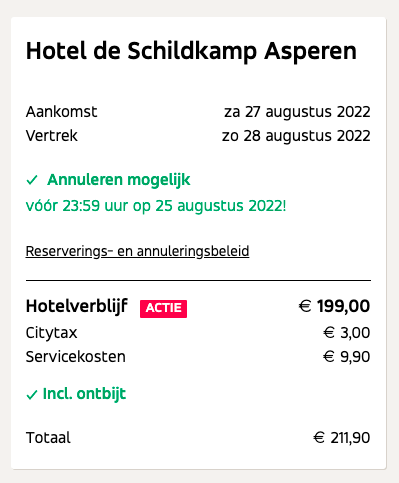Screen dimensions: 399x483
Task: Select the Vertrek label
Action: (x=52, y=136)
